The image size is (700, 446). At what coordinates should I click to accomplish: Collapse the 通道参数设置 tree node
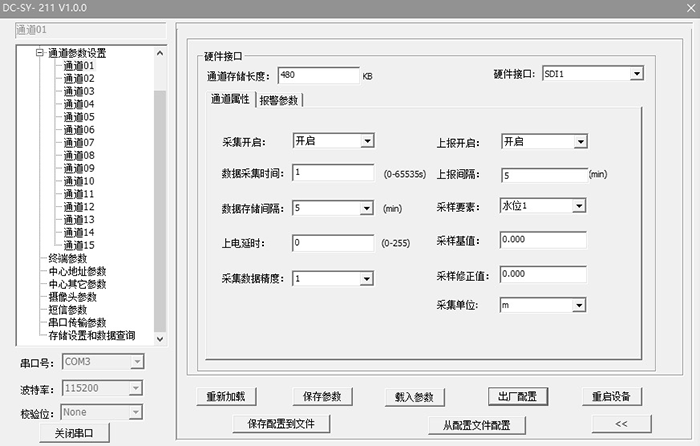pos(40,54)
